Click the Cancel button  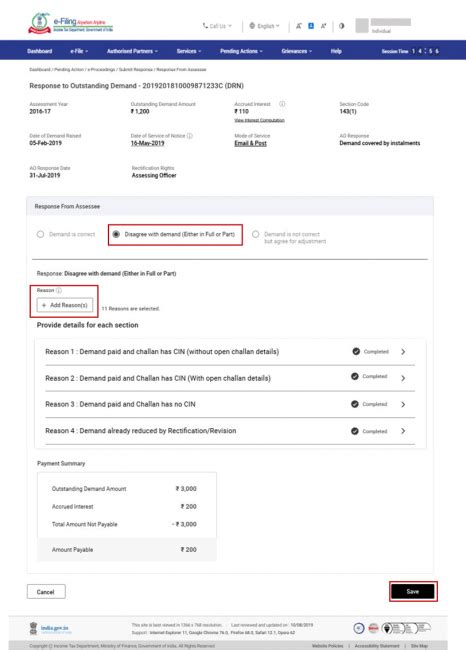46,592
